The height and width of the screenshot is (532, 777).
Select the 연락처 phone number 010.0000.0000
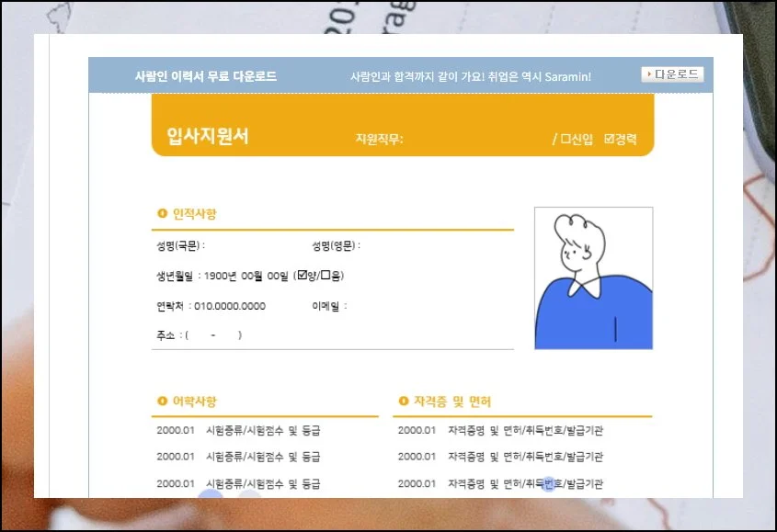click(x=230, y=306)
